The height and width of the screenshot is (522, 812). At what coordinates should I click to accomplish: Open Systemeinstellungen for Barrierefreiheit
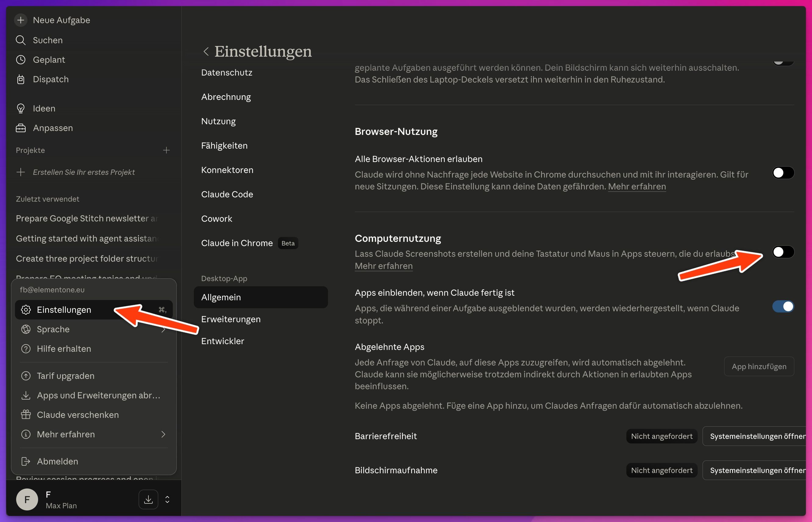point(757,436)
